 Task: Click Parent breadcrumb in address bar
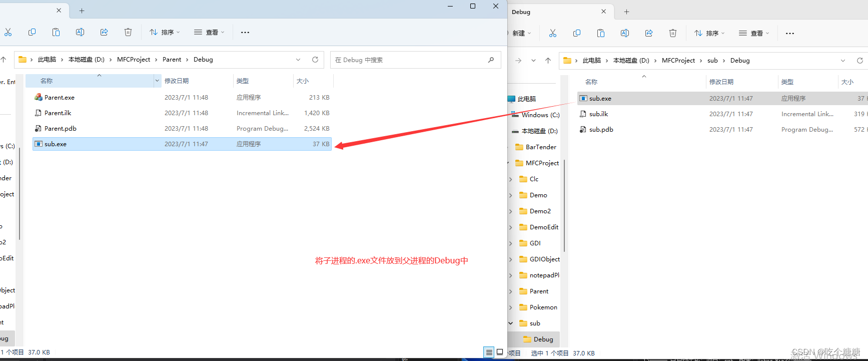(x=172, y=60)
